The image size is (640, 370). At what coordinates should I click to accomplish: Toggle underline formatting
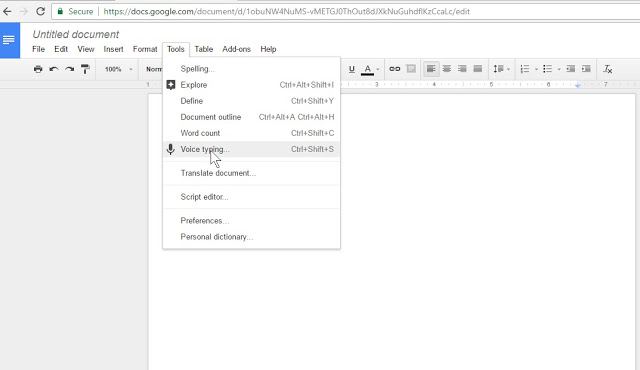(351, 69)
